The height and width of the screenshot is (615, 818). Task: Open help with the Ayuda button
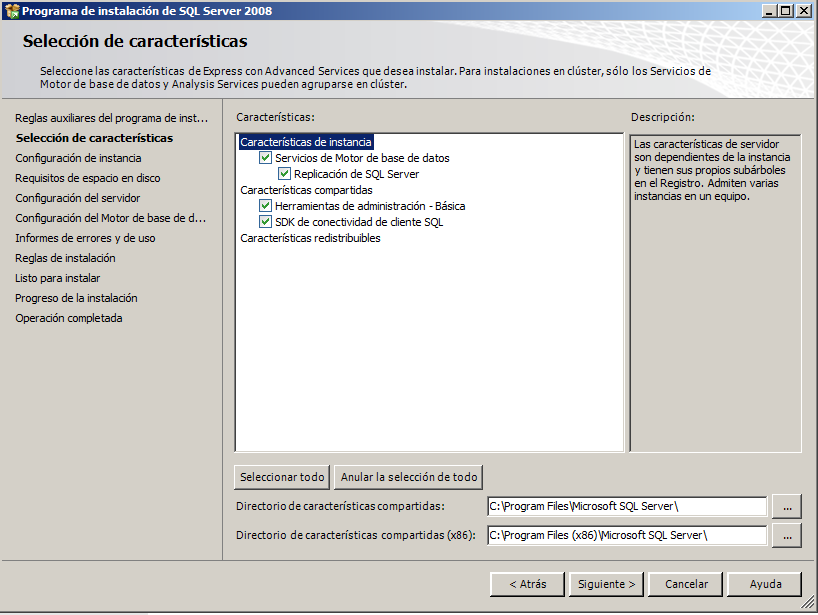pos(765,584)
